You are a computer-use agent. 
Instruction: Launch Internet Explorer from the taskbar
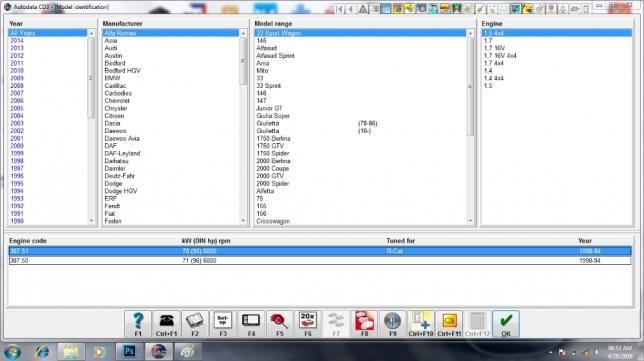[42, 352]
